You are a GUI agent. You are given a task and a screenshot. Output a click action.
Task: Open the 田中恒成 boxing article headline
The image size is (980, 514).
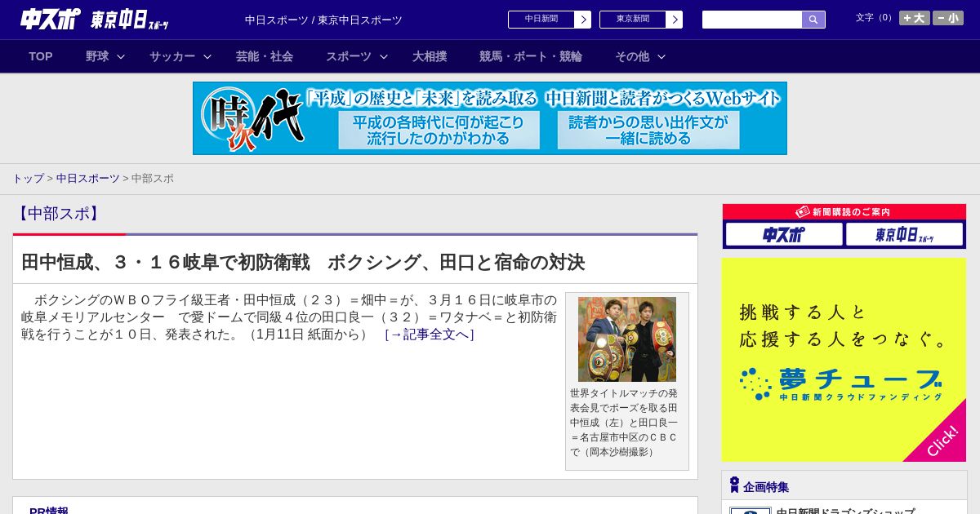[x=303, y=262]
